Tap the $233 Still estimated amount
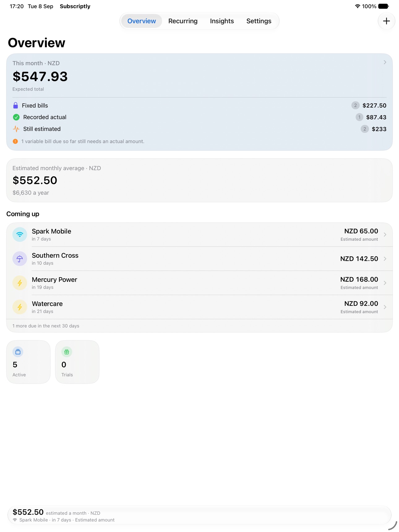The width and height of the screenshot is (399, 532). coord(379,129)
